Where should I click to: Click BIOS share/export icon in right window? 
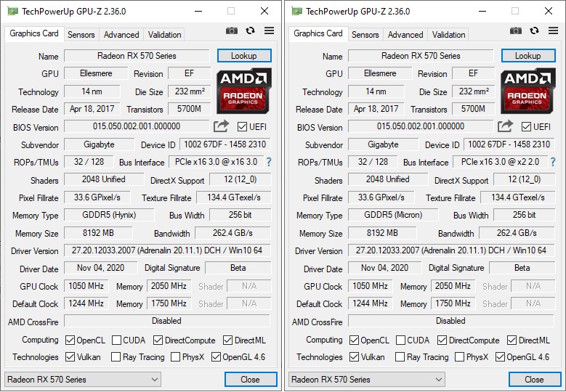click(505, 126)
